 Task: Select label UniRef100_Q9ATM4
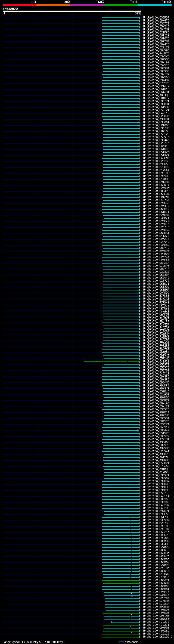coord(156,41)
